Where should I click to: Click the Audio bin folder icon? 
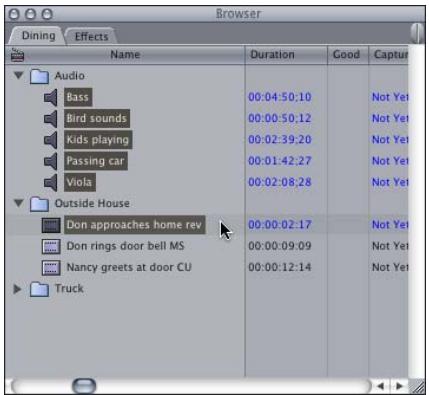[39, 76]
